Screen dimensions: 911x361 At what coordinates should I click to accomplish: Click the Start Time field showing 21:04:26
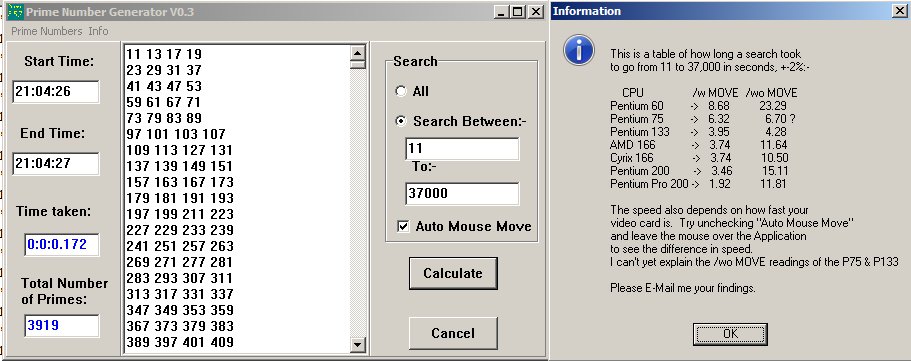(56, 92)
